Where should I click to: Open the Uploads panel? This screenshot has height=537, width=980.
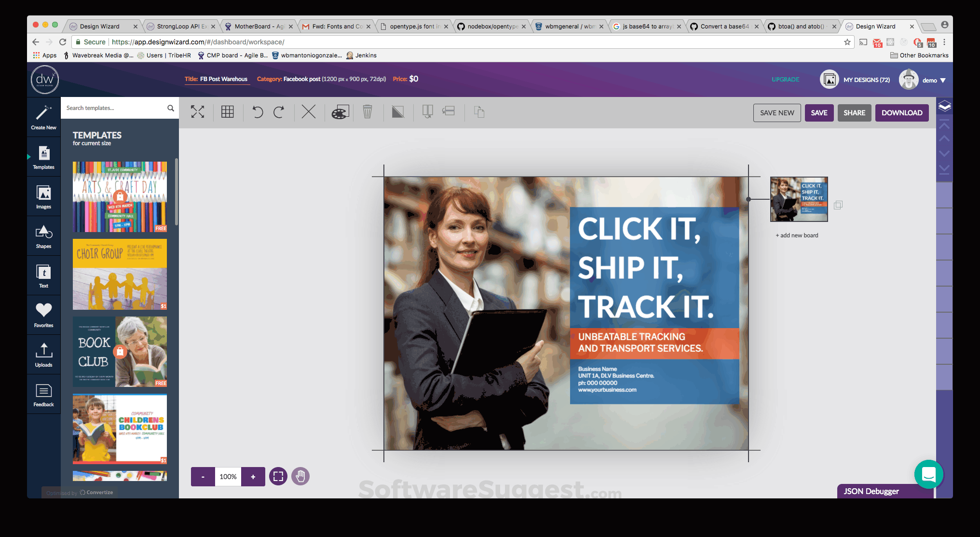click(43, 354)
